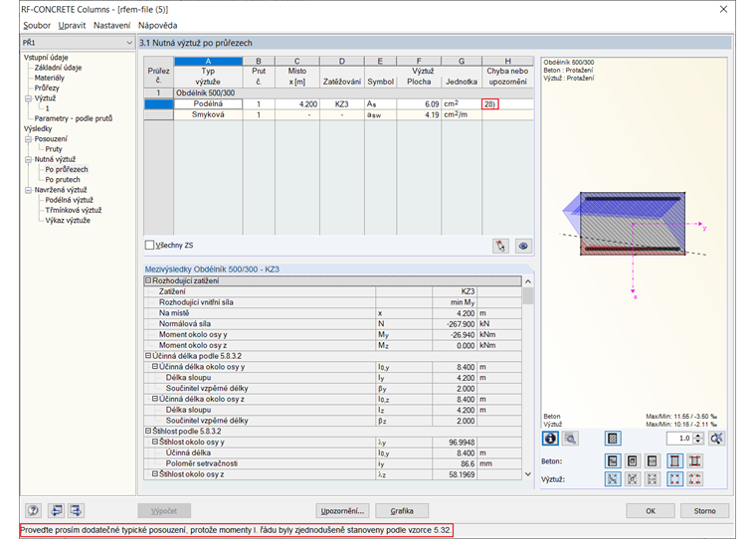Click the results scrollbar down arrow

[x=528, y=474]
